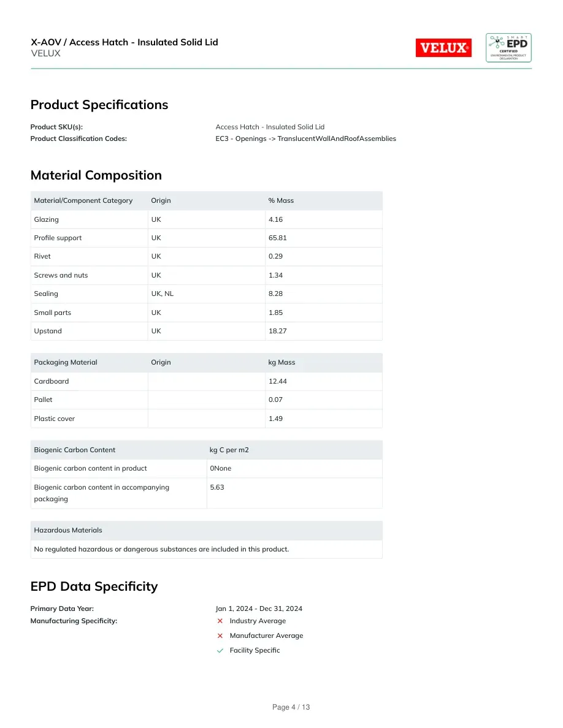Click the Upstand mass value 18.27
Screen dimensions: 563x728
tap(277, 331)
